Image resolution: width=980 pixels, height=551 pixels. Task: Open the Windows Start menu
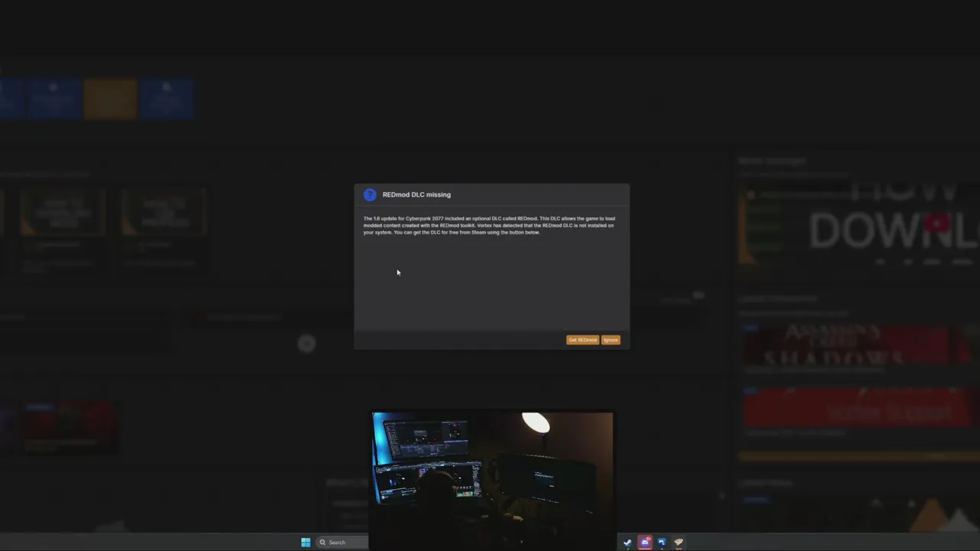(x=305, y=542)
